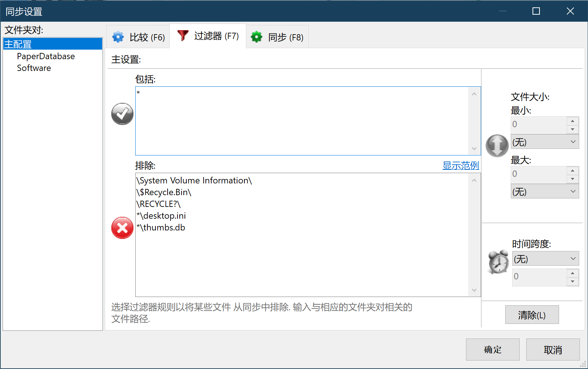The height and width of the screenshot is (369, 588).
Task: Open the minimum size unit dropdown
Action: [545, 142]
